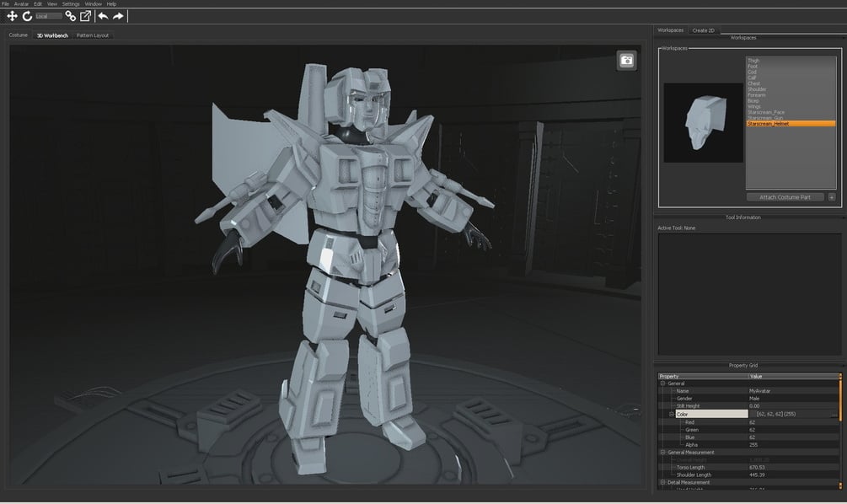
Task: Select the rotate tool in the toolbar
Action: click(27, 16)
